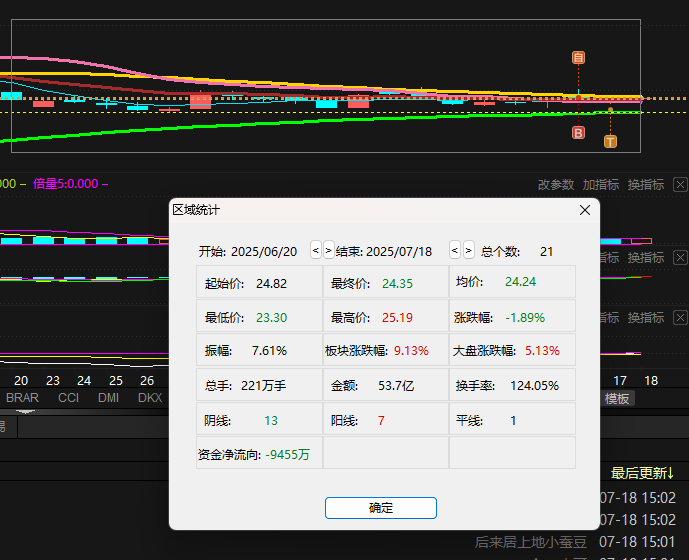Select the DMI indicator tab
The height and width of the screenshot is (560, 689).
[108, 398]
